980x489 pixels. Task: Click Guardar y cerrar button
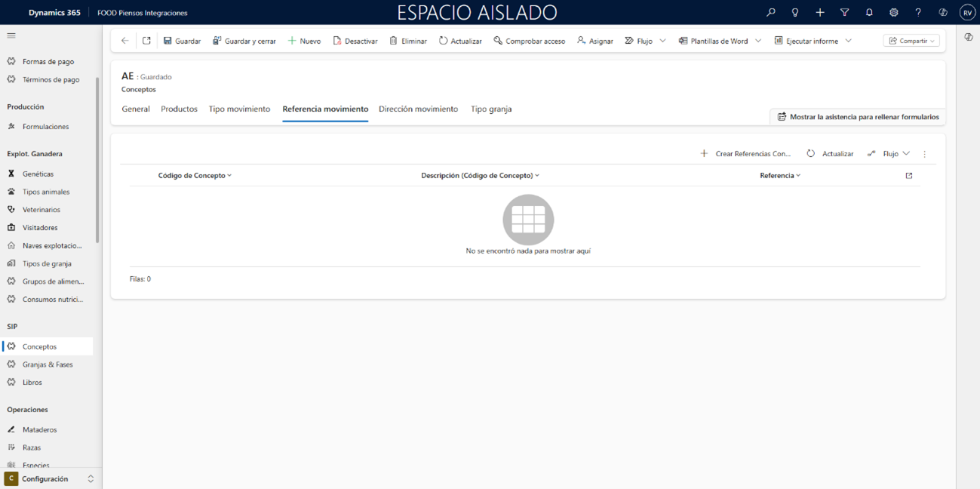click(244, 41)
